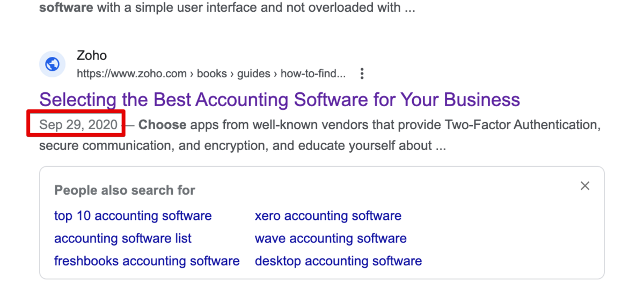644x296 pixels.
Task: Open the three-dot menu beside Zoho URL
Action: coord(362,73)
